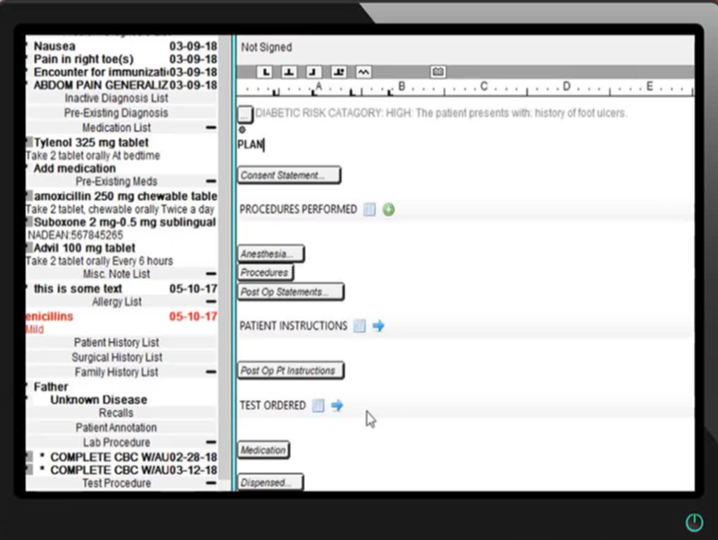The height and width of the screenshot is (540, 718).
Task: Open the Patient History List header
Action: pos(116,343)
